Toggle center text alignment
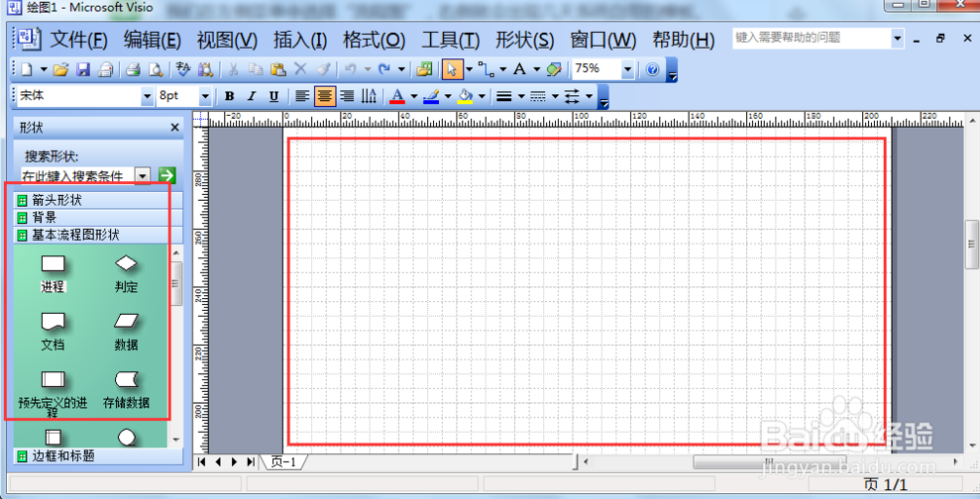The height and width of the screenshot is (499, 980). coord(324,96)
